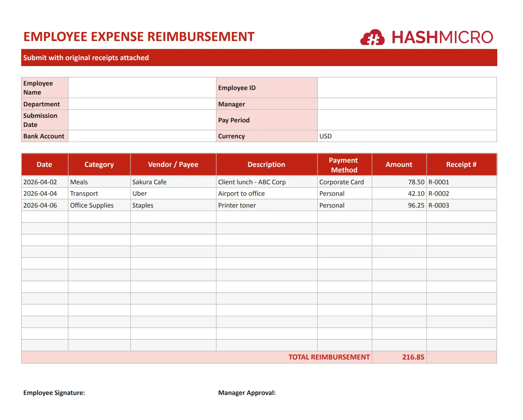The width and height of the screenshot is (523, 420).
Task: Select the Manager blank field
Action: 407,104
